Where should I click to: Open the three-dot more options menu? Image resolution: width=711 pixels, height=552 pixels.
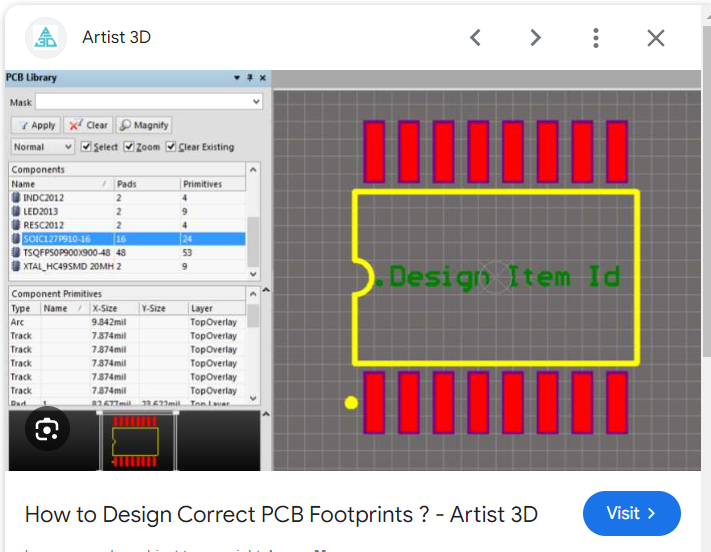pos(596,38)
